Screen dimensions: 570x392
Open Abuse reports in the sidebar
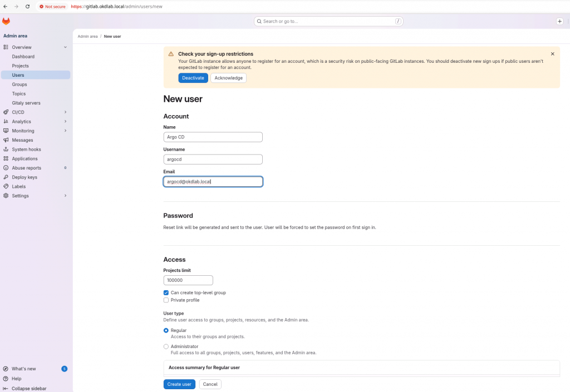(x=26, y=168)
